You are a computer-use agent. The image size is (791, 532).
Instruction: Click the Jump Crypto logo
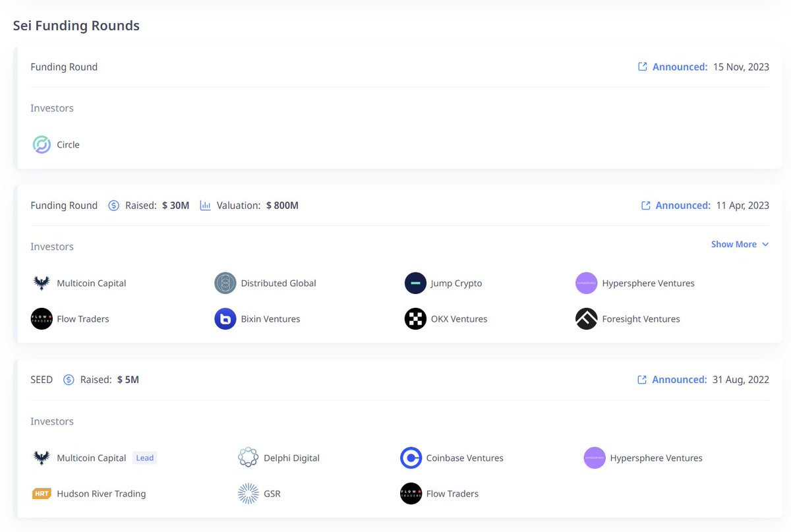click(x=415, y=283)
